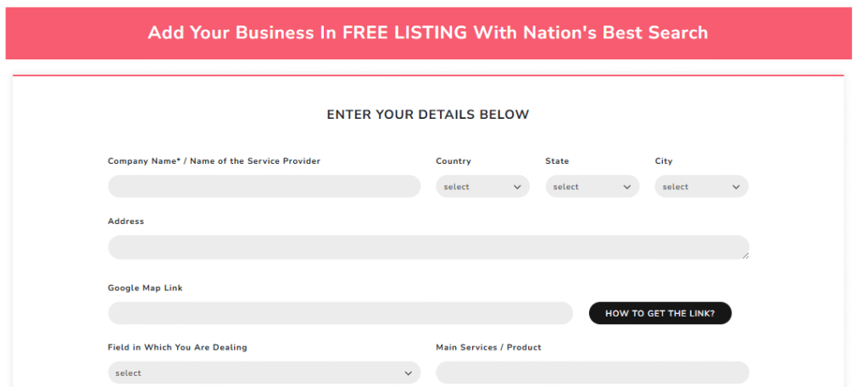
Task: Click the Main Services / Product label
Action: (488, 347)
